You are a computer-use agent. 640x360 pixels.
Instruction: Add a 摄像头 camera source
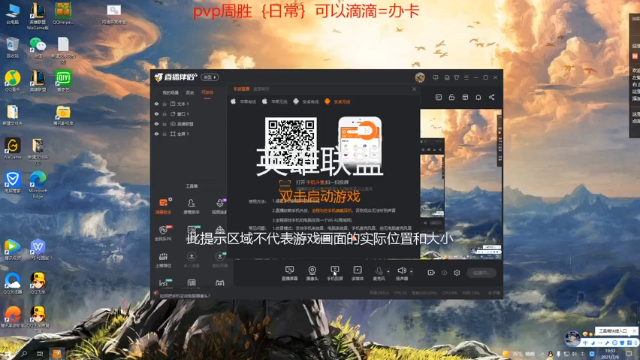[312, 273]
